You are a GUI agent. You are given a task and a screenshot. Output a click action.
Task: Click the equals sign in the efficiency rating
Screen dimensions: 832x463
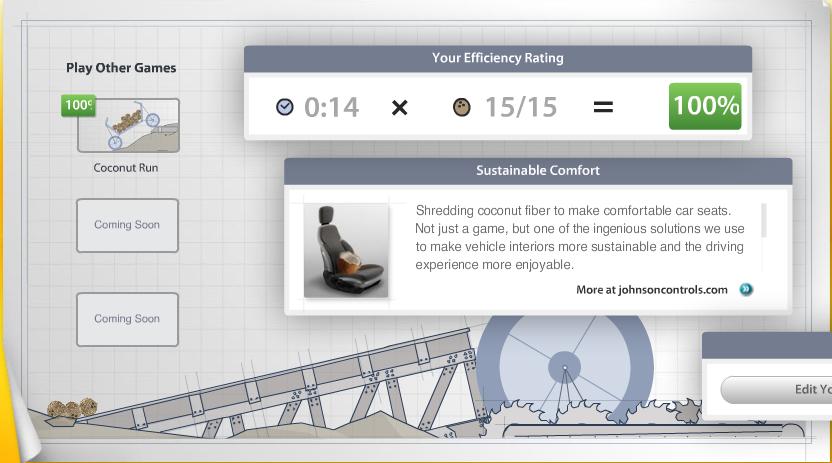(603, 106)
